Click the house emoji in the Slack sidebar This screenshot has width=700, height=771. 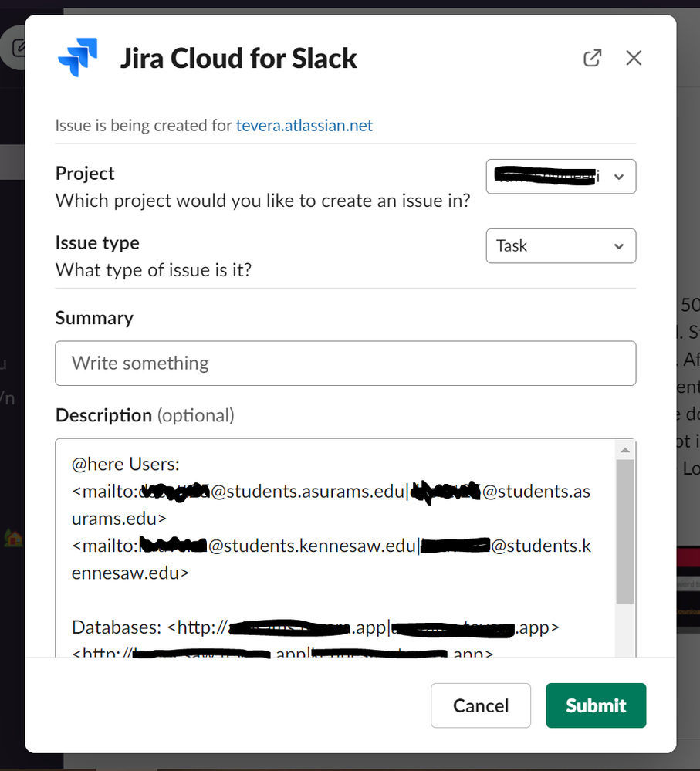click(13, 538)
